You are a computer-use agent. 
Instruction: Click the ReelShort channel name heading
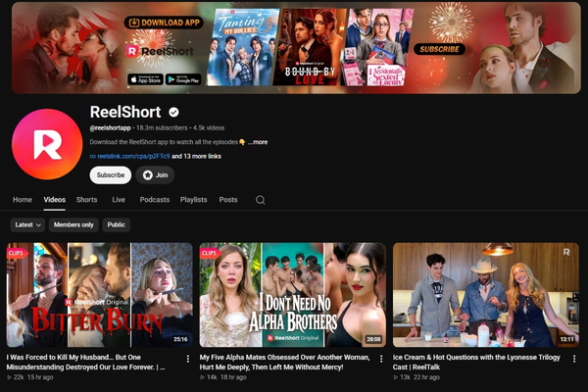pos(125,112)
